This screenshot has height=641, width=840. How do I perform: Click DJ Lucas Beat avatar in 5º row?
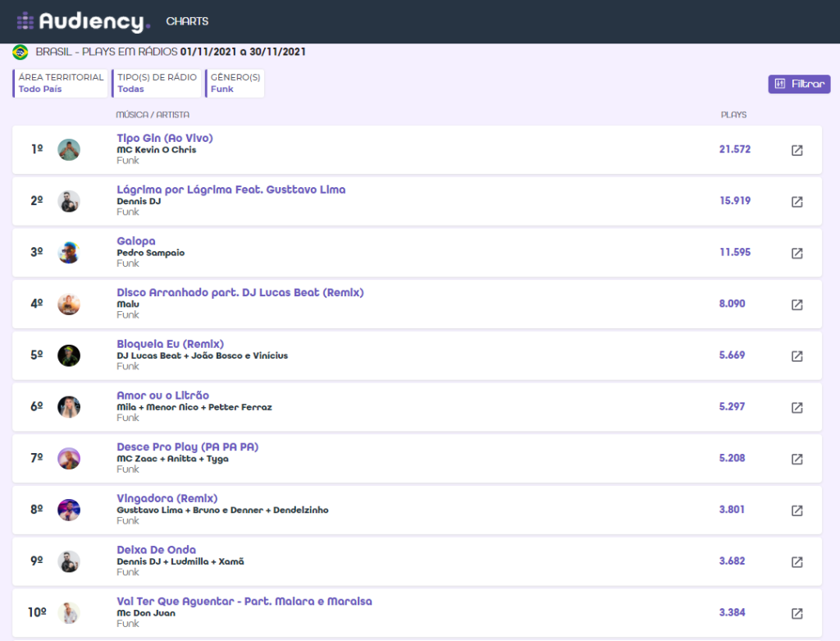coord(69,355)
